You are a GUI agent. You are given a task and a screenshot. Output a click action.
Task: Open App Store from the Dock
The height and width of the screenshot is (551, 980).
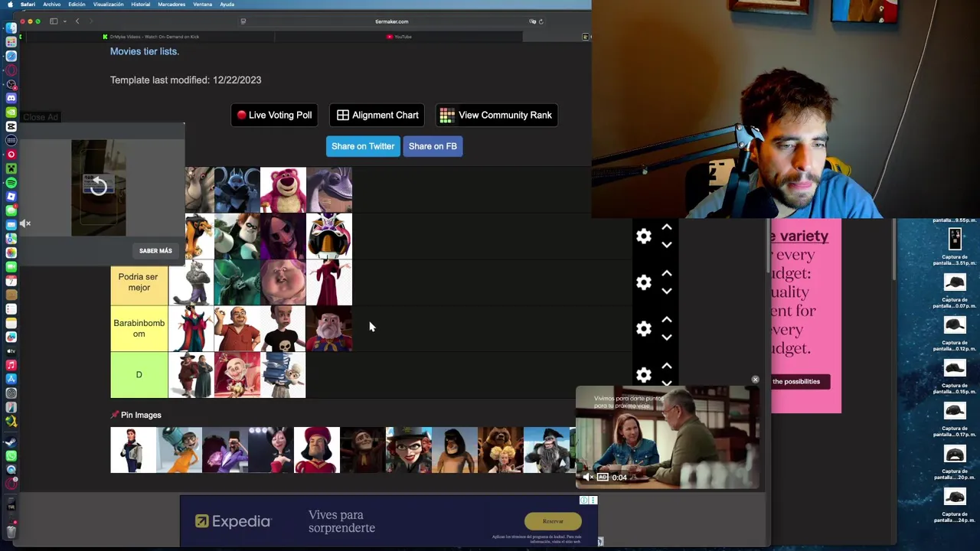pyautogui.click(x=11, y=379)
